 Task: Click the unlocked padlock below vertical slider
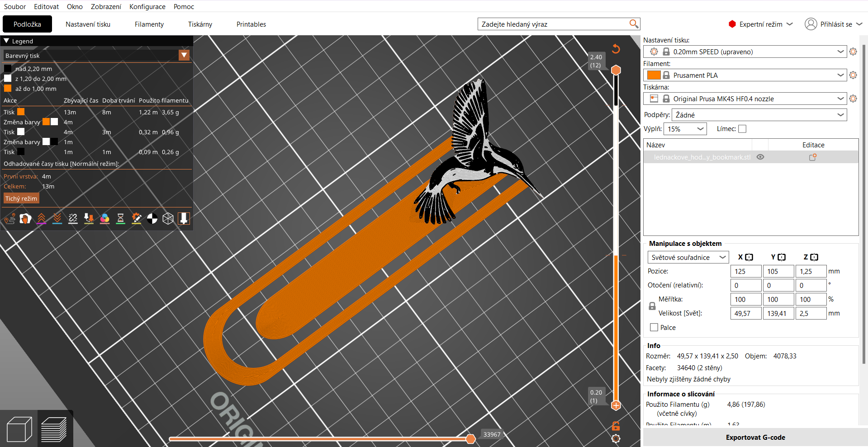[x=616, y=426]
